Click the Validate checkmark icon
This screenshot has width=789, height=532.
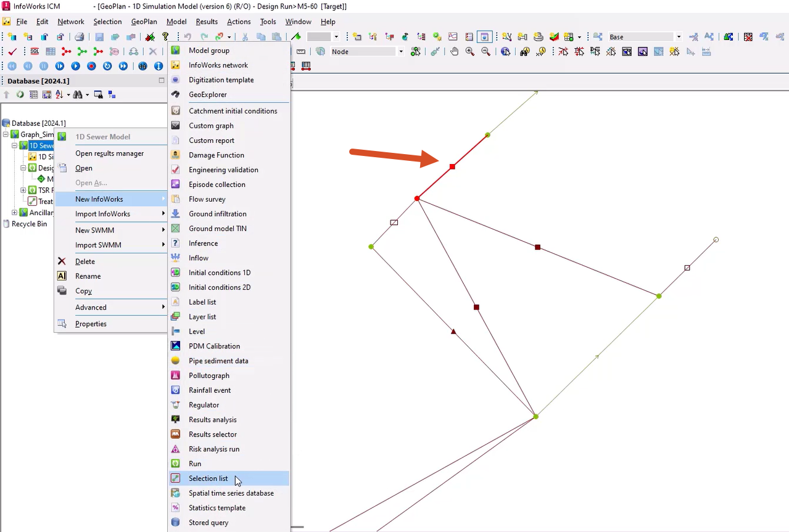pos(12,52)
